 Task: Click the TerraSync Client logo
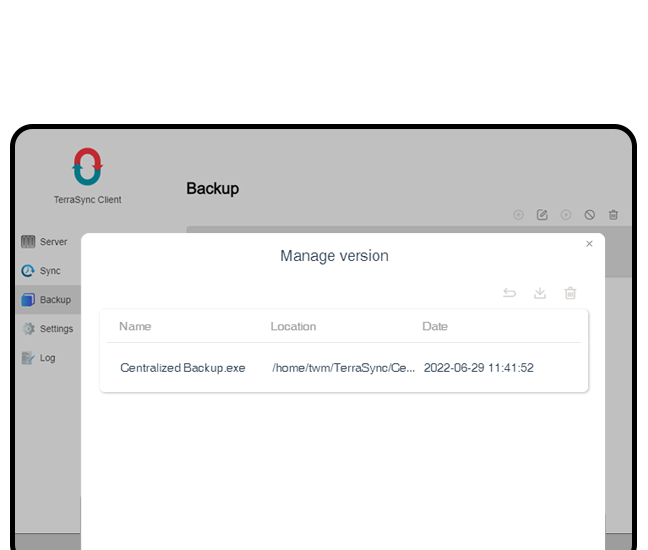(x=87, y=167)
